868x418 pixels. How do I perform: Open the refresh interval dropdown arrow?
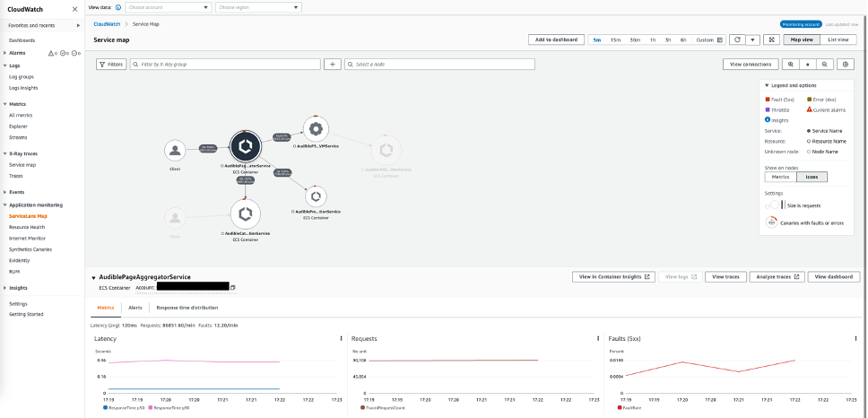coord(752,39)
